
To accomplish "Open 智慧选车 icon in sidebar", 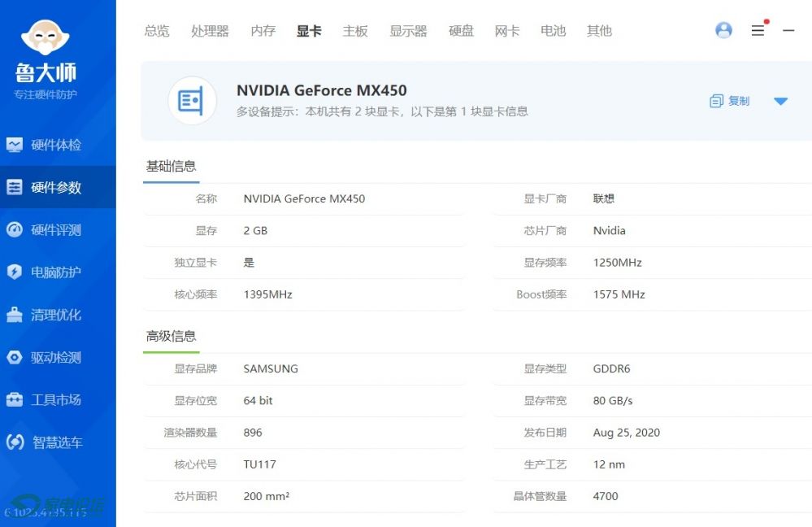I will [15, 442].
